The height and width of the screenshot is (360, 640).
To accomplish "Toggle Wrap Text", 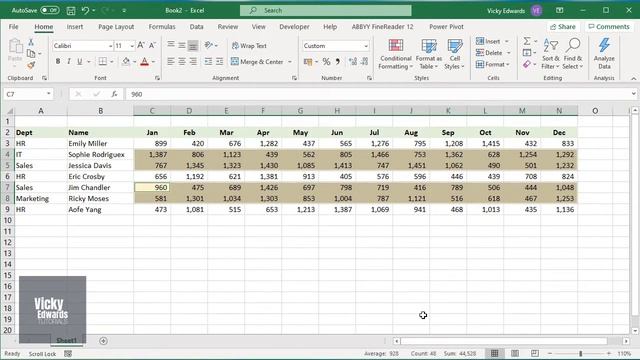I will pos(249,46).
